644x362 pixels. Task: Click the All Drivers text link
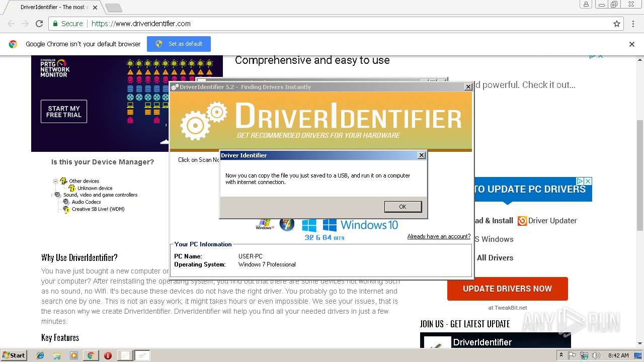[x=495, y=258]
